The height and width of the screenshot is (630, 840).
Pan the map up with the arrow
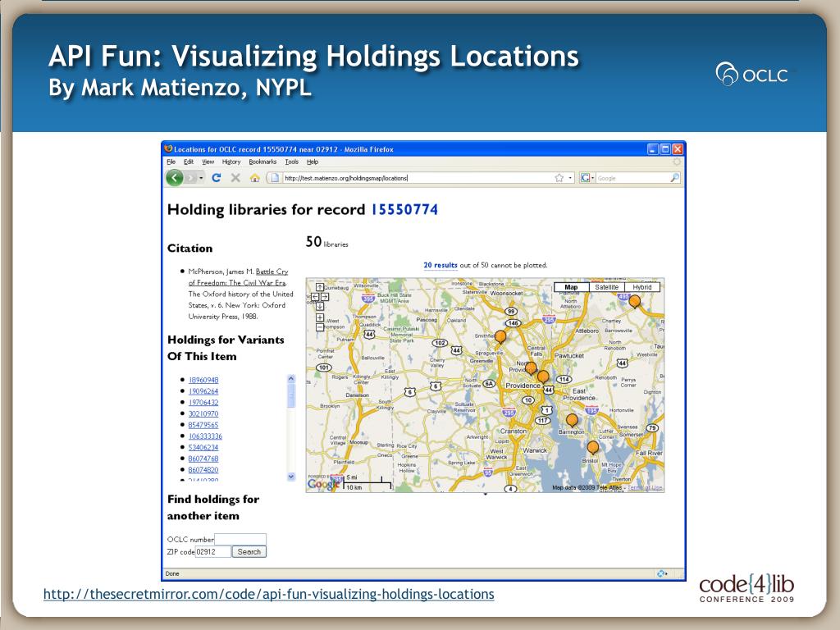tap(320, 287)
